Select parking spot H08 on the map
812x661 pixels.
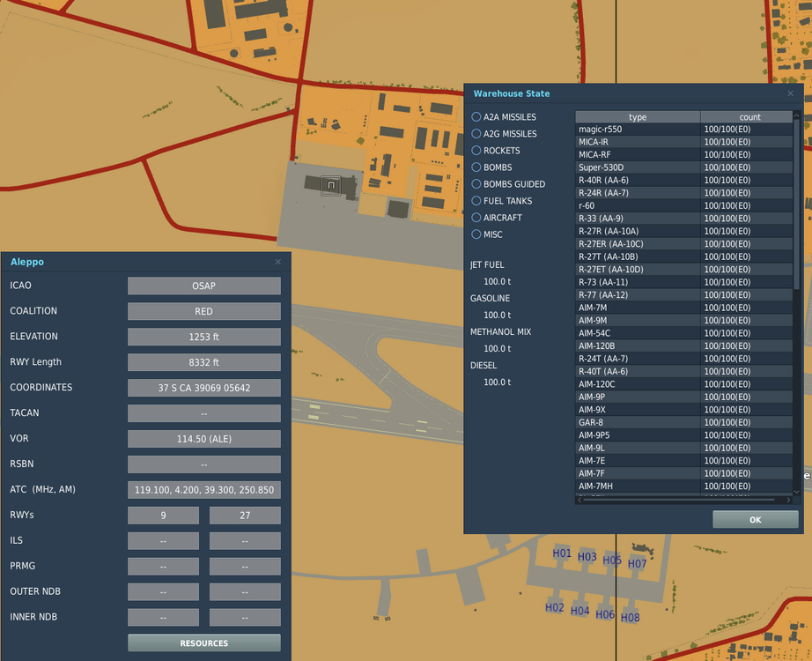tap(630, 617)
